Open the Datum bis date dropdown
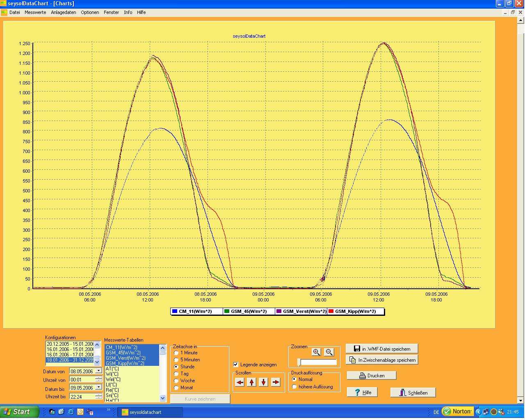The image size is (525, 420). pos(98,388)
